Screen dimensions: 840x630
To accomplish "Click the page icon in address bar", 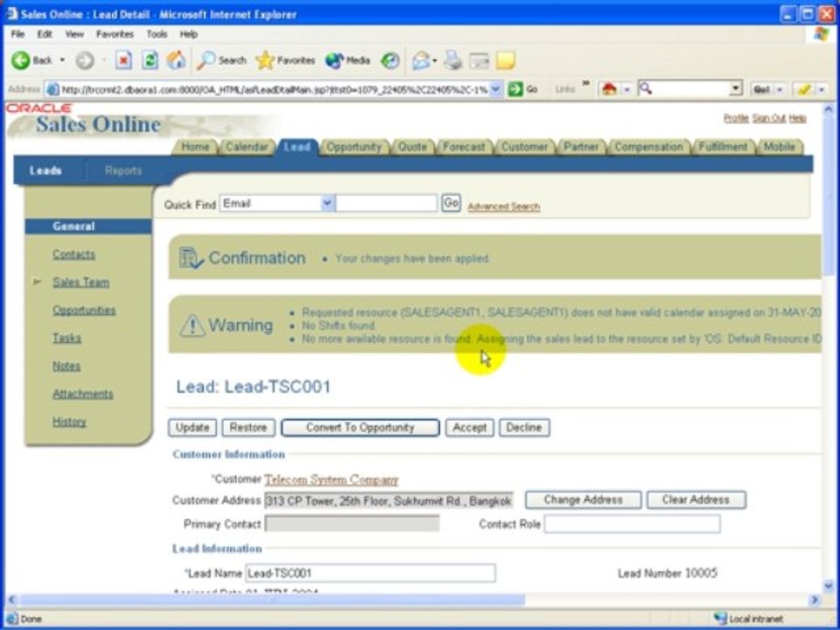I will [52, 89].
